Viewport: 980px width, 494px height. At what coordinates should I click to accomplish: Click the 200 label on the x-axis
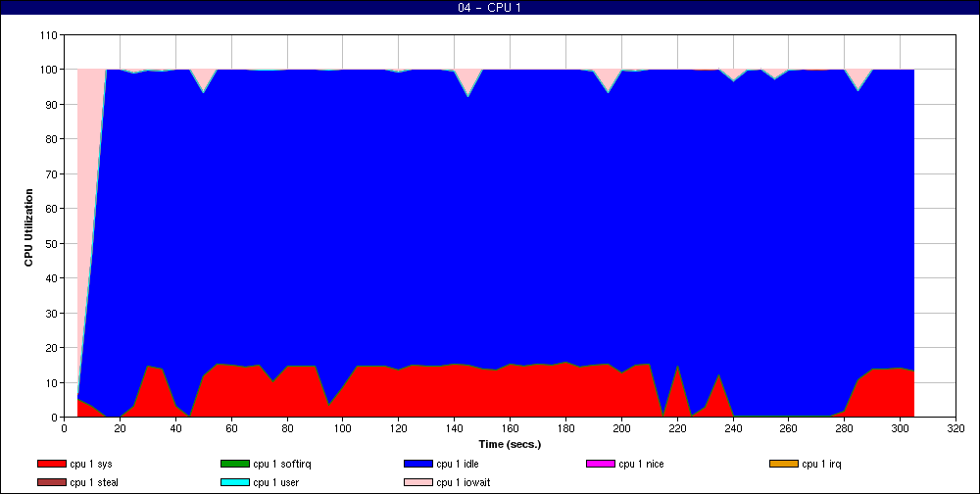(x=621, y=428)
